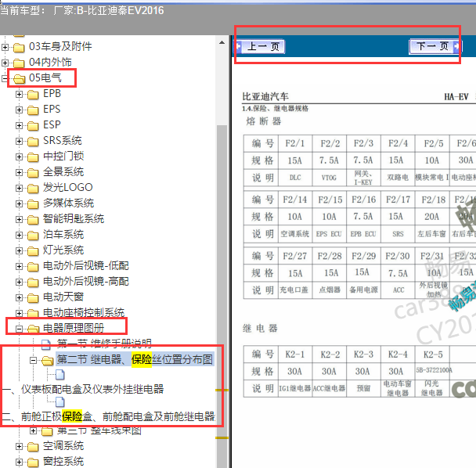Click the 下一页 next page button
476x468 pixels.
coord(435,46)
